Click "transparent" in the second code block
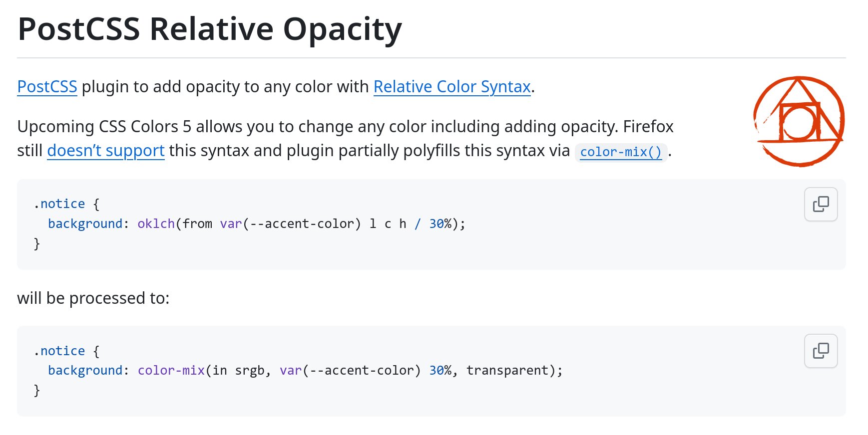The width and height of the screenshot is (868, 435). tap(507, 371)
